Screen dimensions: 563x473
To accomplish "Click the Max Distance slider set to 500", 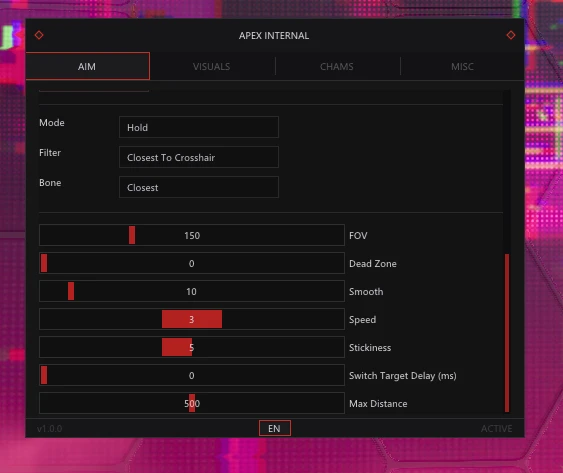I will click(192, 403).
